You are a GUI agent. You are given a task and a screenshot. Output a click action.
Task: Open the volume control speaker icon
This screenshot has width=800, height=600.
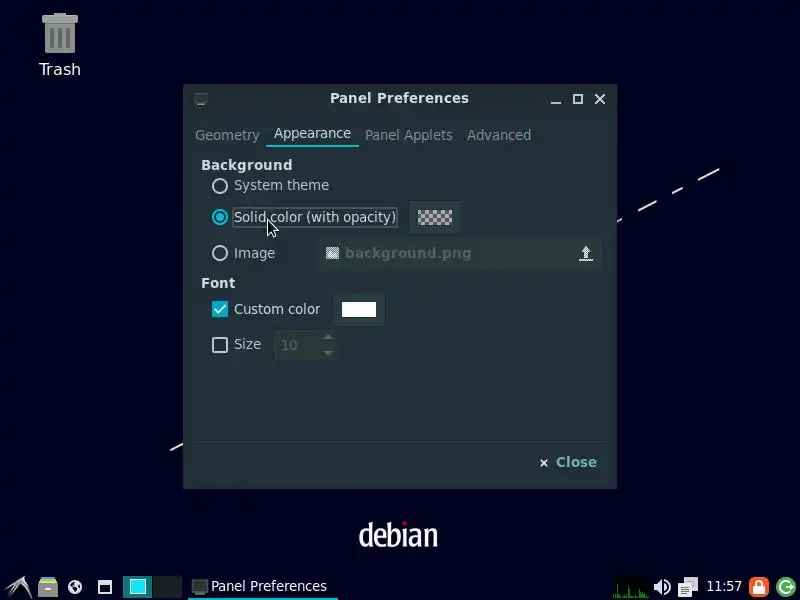pyautogui.click(x=662, y=587)
